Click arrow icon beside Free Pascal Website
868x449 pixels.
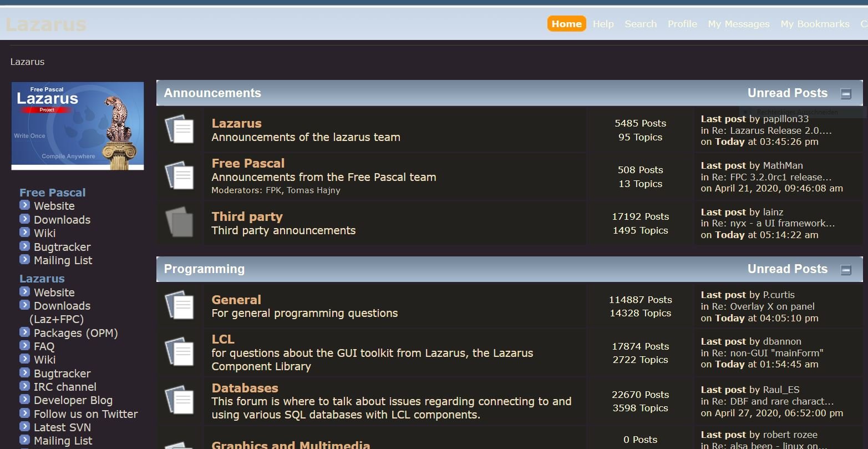24,205
